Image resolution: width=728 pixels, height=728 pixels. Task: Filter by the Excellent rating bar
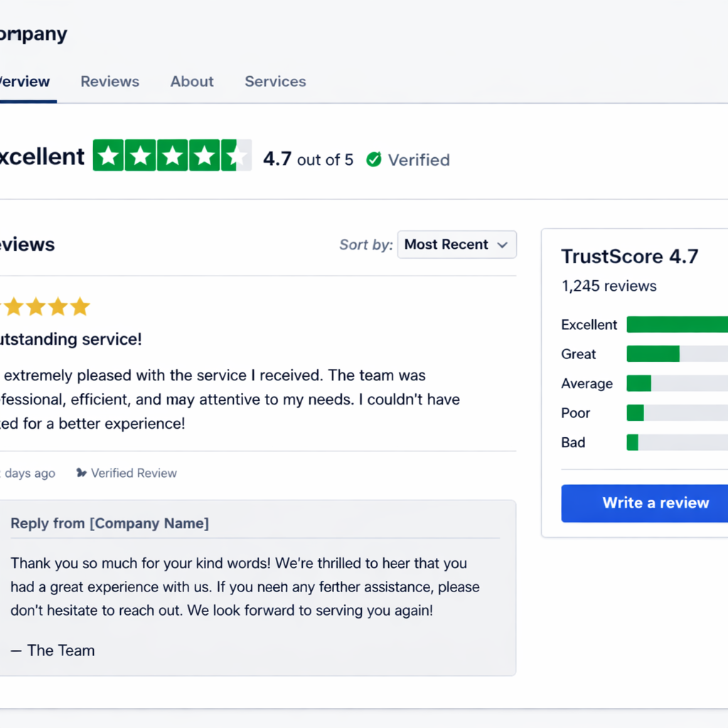(x=677, y=325)
